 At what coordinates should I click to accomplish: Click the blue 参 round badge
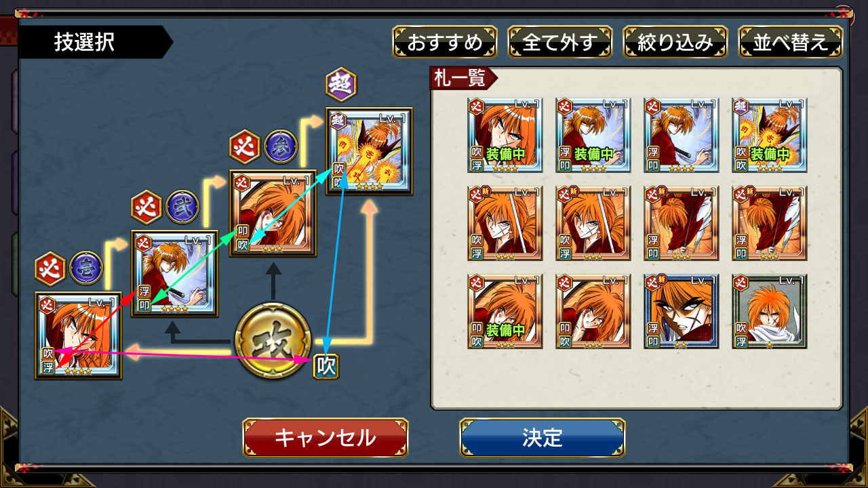(x=279, y=145)
